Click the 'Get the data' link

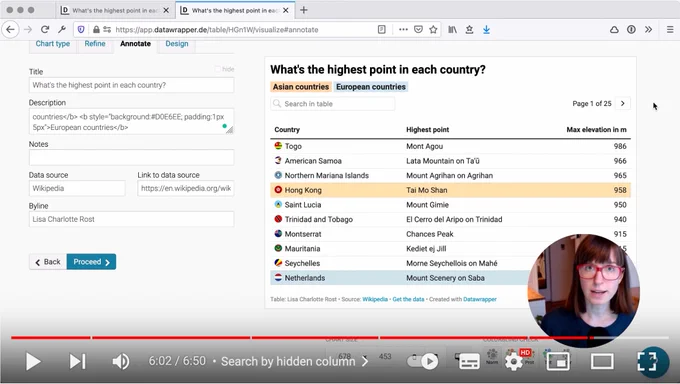pos(408,299)
